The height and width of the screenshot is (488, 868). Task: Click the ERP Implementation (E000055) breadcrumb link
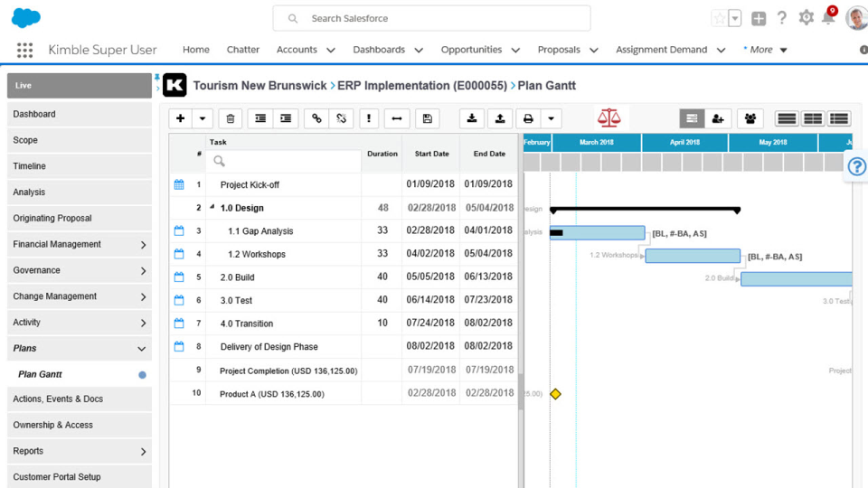422,86
